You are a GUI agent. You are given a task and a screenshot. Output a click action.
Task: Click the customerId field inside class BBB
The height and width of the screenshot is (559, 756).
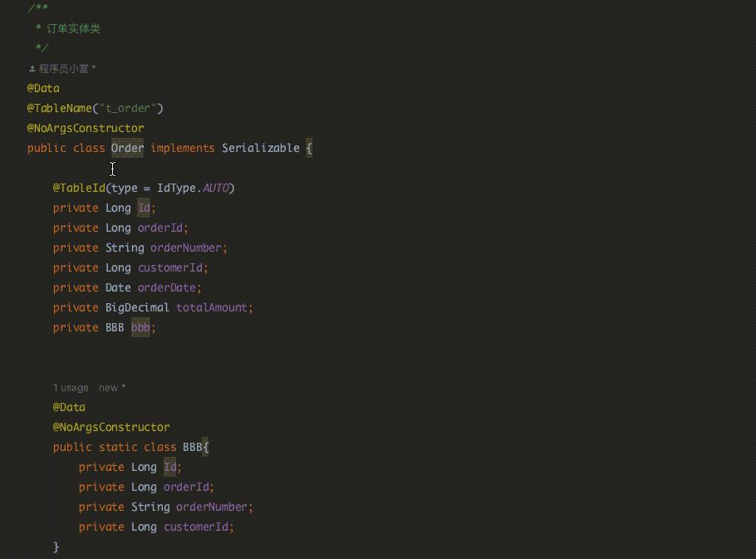pyautogui.click(x=196, y=527)
